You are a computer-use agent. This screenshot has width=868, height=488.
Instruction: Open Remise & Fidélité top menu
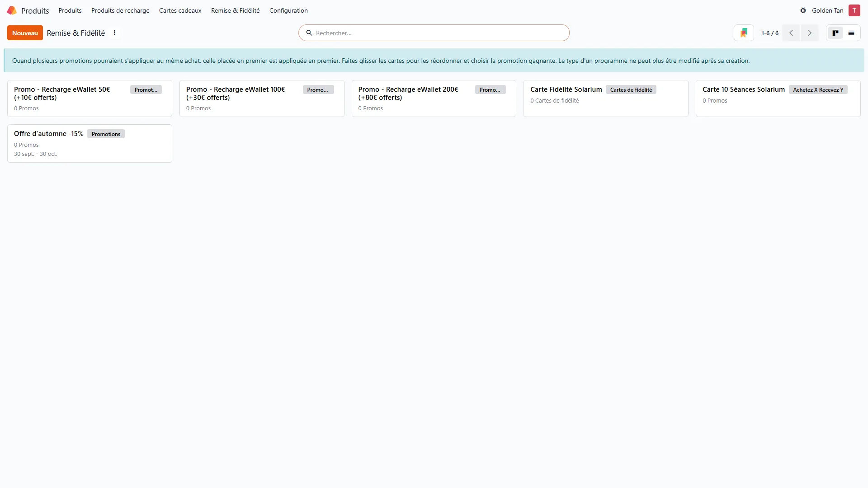[x=236, y=10]
